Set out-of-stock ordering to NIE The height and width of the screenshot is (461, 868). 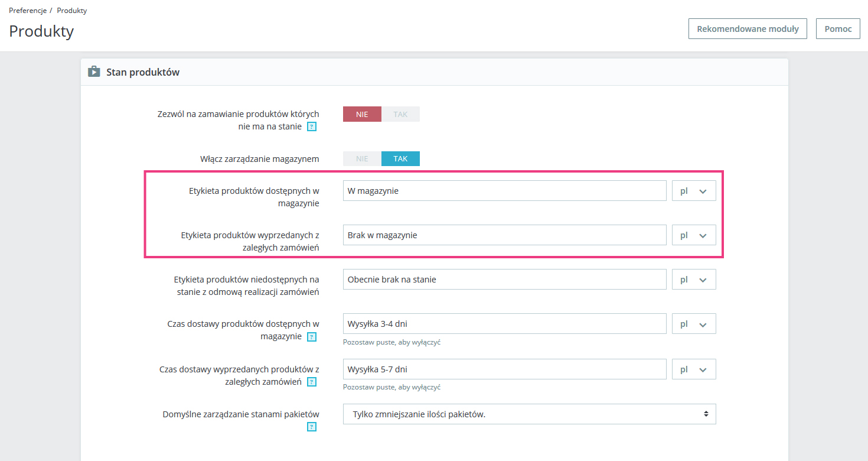(x=362, y=114)
